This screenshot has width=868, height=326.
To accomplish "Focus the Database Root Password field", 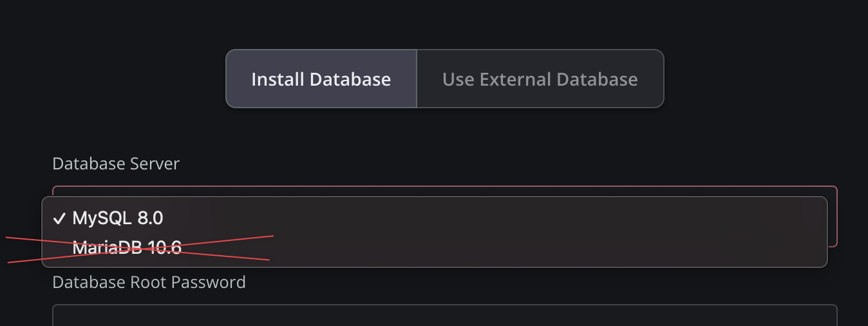I will click(444, 315).
